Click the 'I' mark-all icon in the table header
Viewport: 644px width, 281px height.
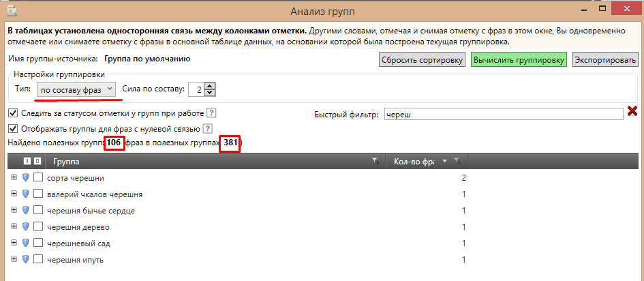(x=26, y=162)
